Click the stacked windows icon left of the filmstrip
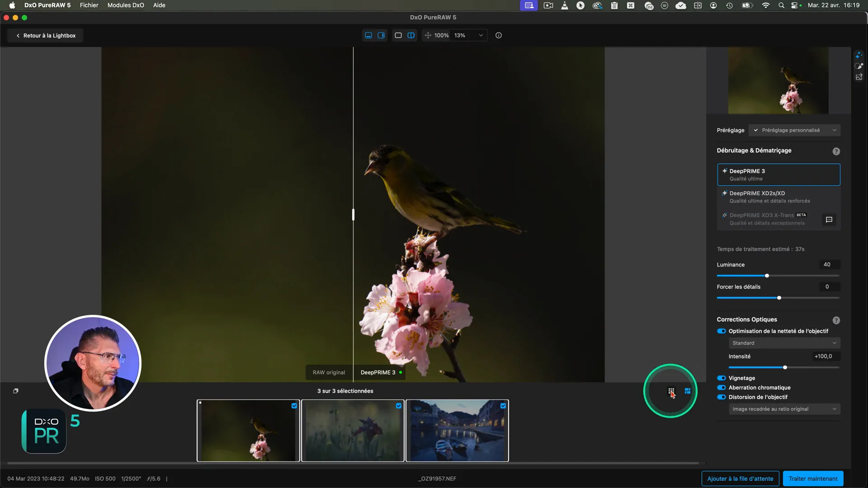Image resolution: width=868 pixels, height=488 pixels. [16, 391]
